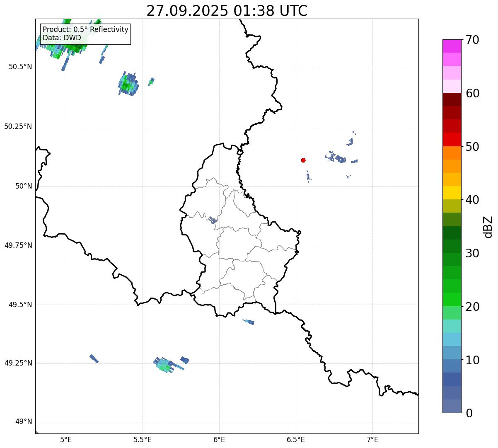Click the dBZ colorbar axis label

click(x=488, y=227)
